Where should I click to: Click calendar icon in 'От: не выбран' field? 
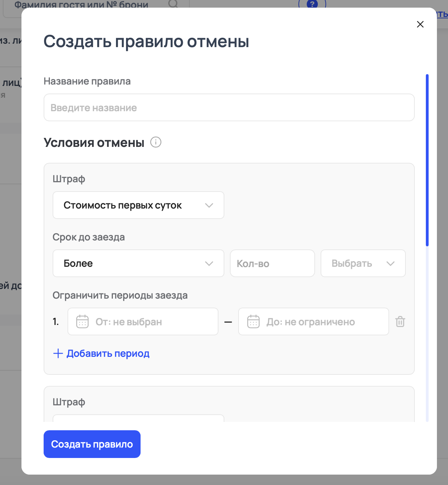pyautogui.click(x=82, y=321)
